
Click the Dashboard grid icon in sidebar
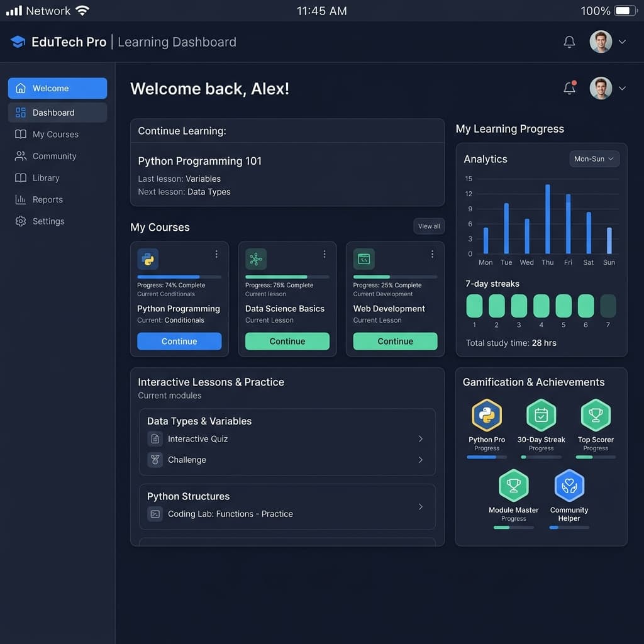coord(21,113)
